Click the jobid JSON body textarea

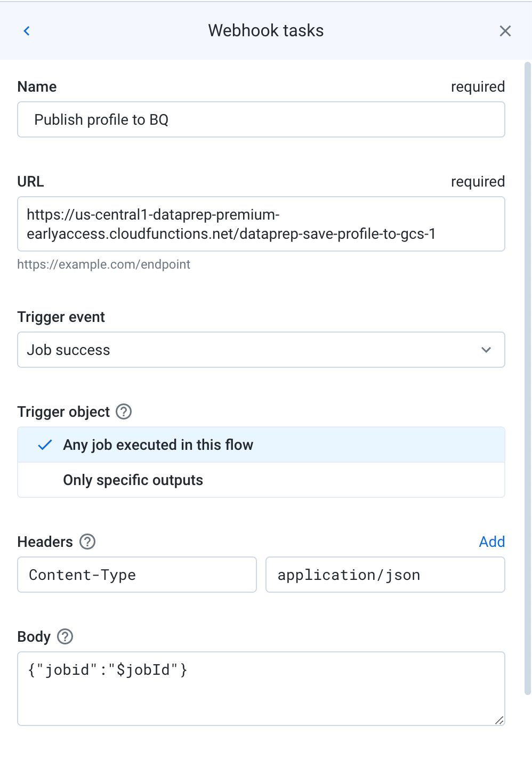261,689
